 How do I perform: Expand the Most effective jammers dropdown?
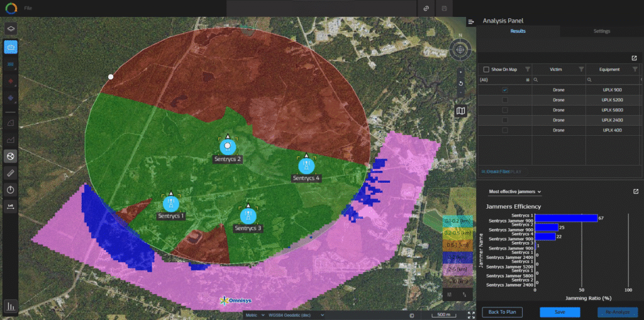(x=515, y=191)
